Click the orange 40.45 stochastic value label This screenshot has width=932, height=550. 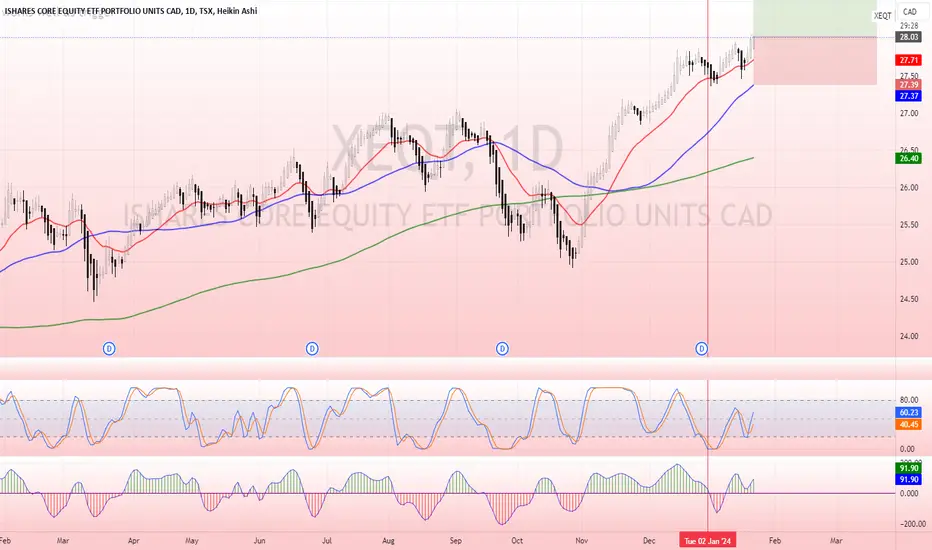909,425
